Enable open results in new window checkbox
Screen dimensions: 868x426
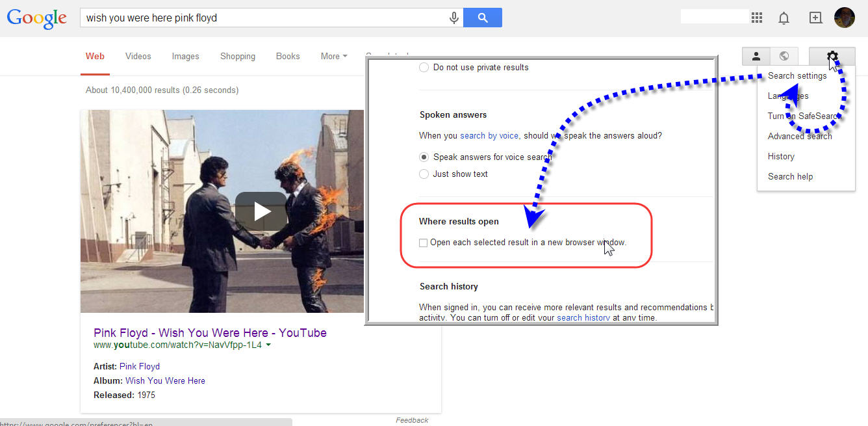424,243
